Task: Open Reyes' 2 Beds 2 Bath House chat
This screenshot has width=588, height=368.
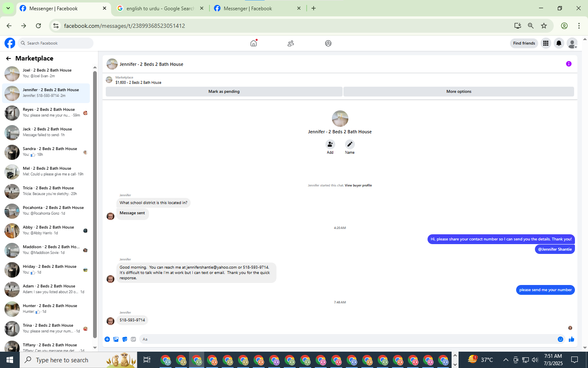Action: (46, 113)
